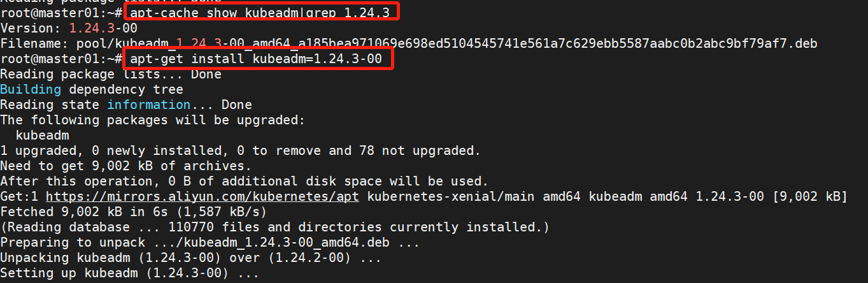Click the Filename pool/kubeadm .deb path

[x=409, y=44]
